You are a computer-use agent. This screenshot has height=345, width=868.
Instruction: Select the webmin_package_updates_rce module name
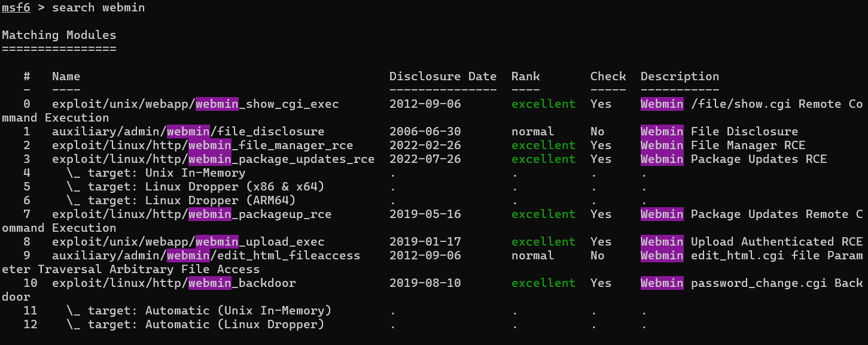[x=213, y=159]
